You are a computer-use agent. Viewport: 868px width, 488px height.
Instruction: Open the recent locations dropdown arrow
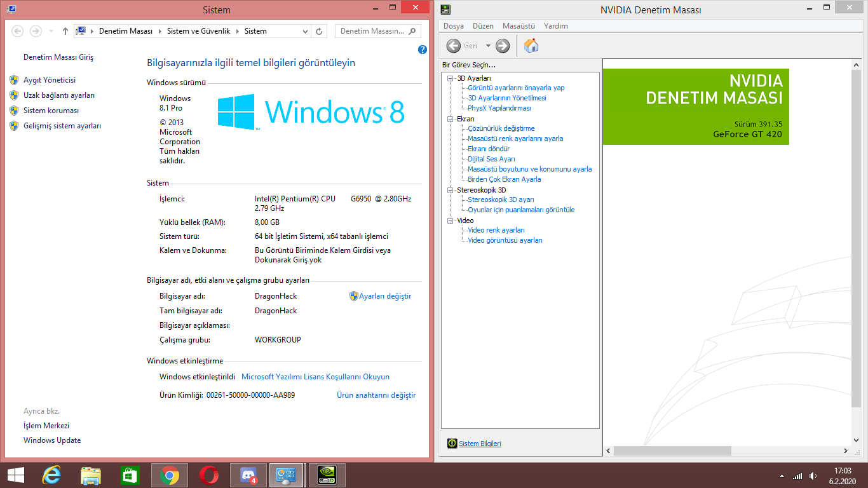[51, 31]
